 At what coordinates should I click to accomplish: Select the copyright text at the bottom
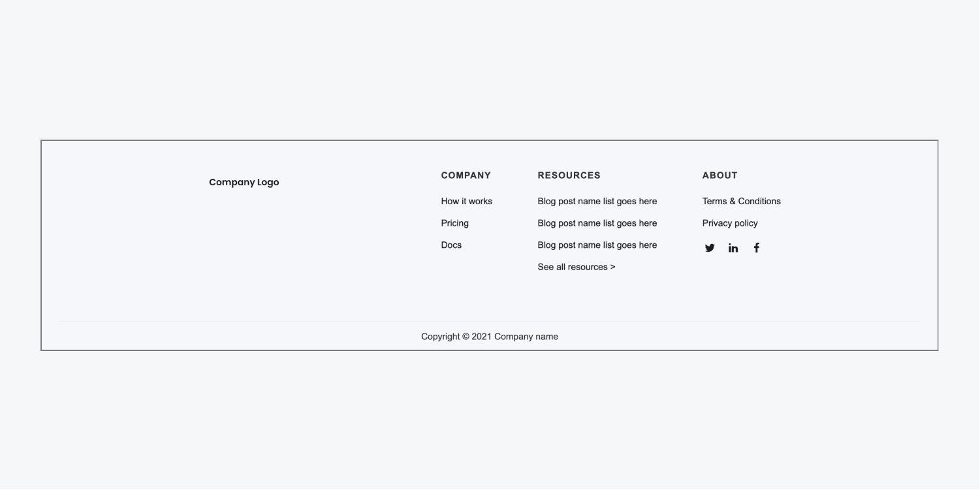pos(490,336)
